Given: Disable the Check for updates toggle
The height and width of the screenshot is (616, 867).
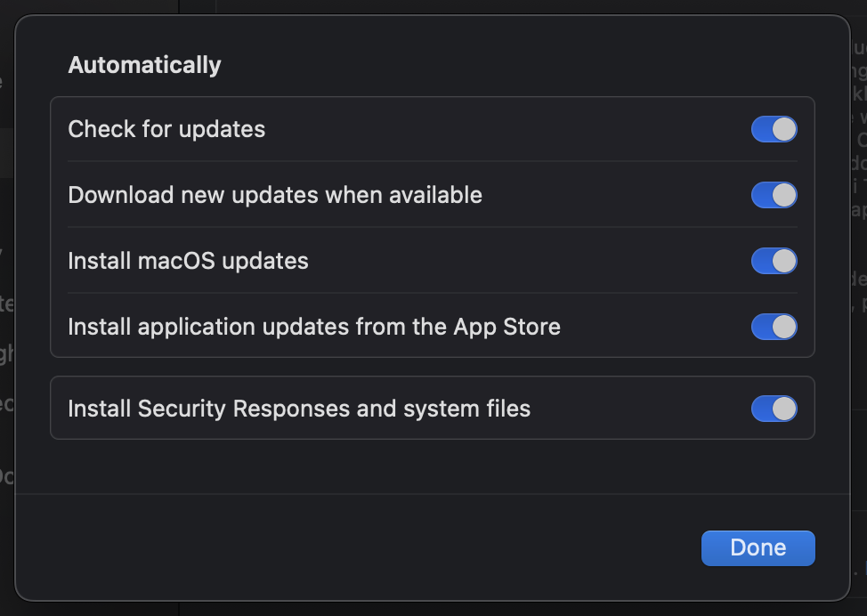Looking at the screenshot, I should [773, 129].
